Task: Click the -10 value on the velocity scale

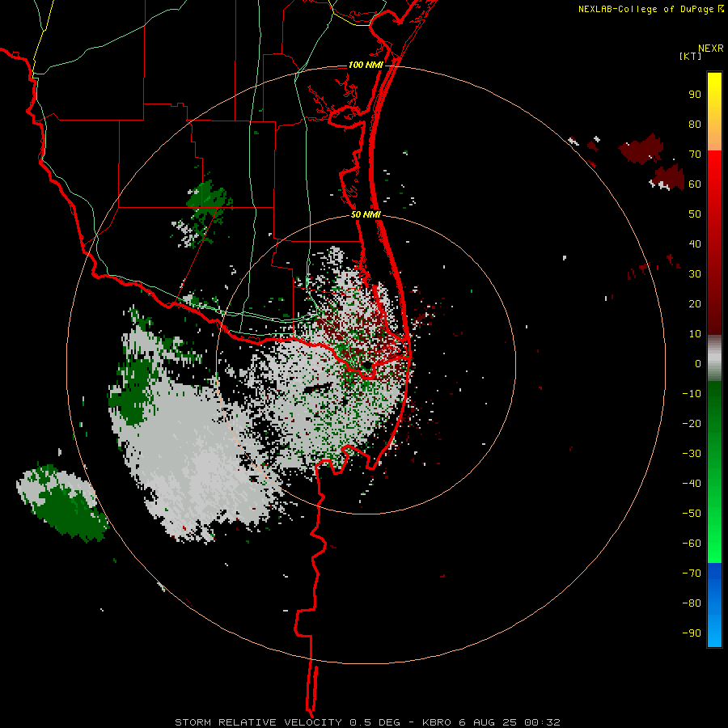Action: coord(692,394)
